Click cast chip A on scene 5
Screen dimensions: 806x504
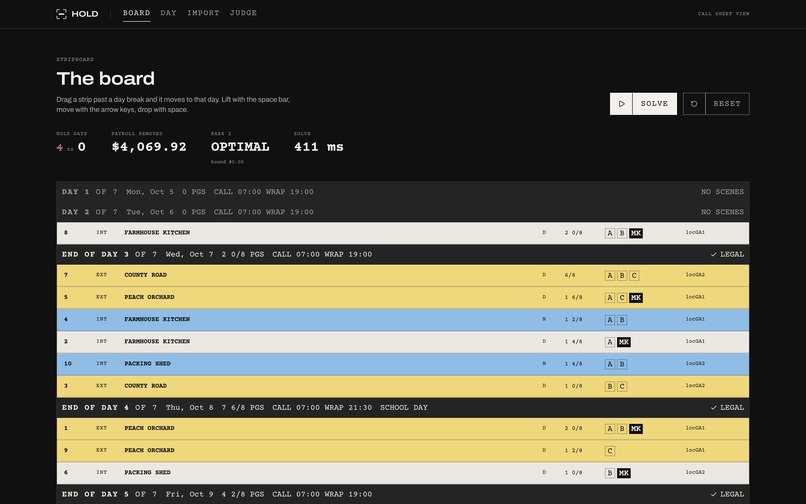[610, 298]
